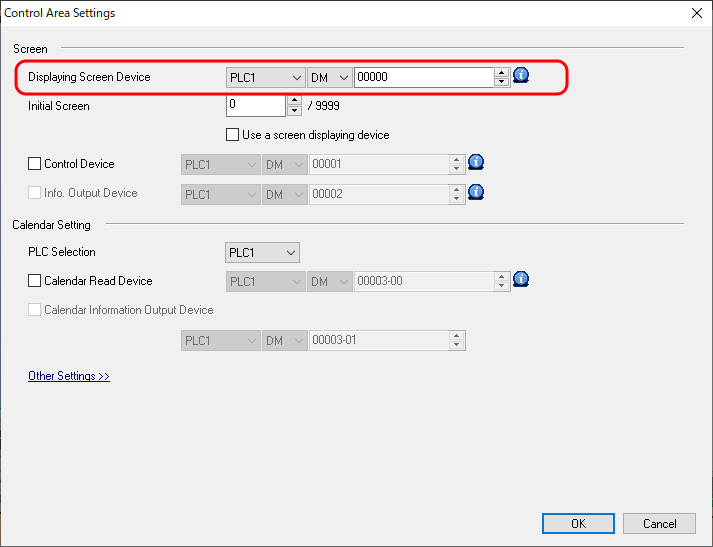Decrement Displaying Screen Device address with down arrow
The width and height of the screenshot is (713, 547).
(x=501, y=83)
